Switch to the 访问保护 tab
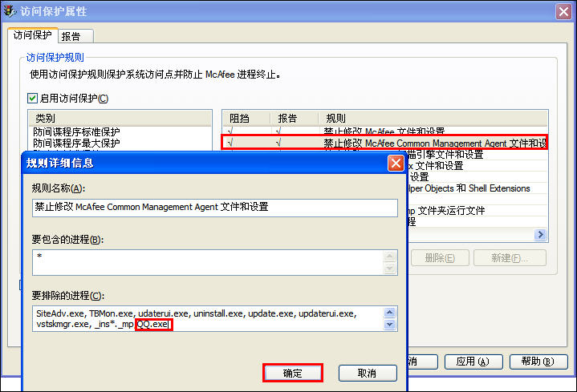This screenshot has width=577, height=392. click(x=32, y=35)
